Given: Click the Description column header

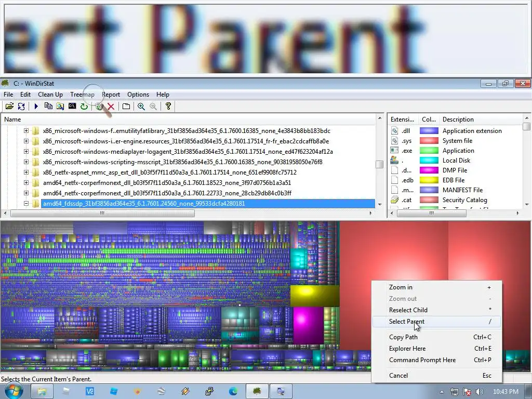Looking at the screenshot, I should coord(480,119).
